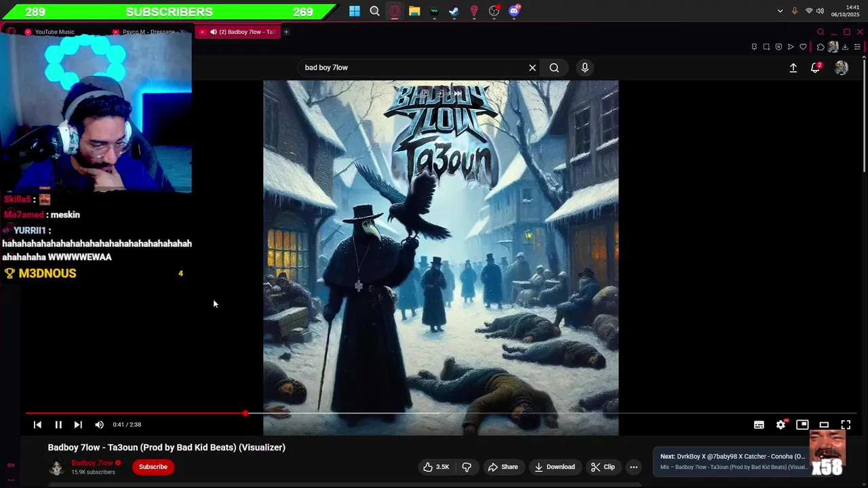The height and width of the screenshot is (488, 868).
Task: Share the video
Action: [503, 466]
